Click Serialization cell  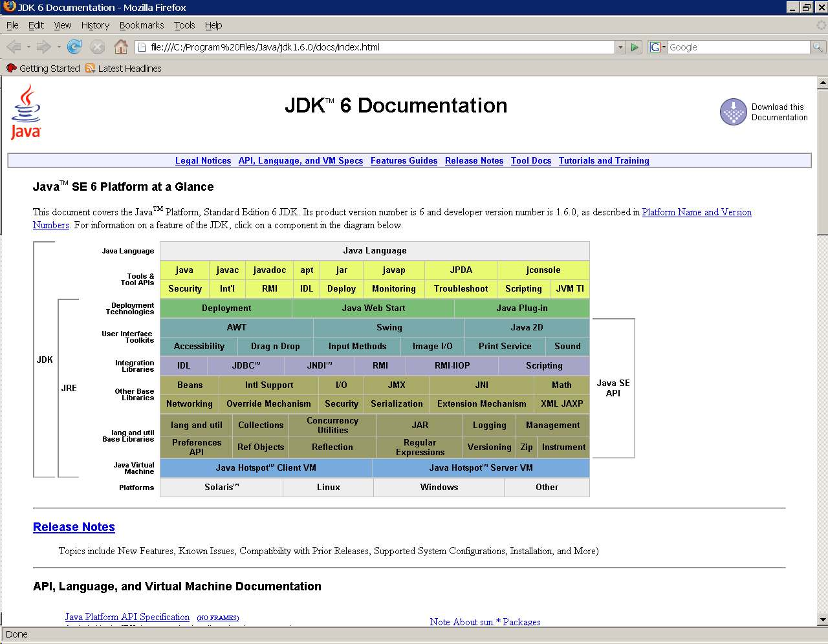pyautogui.click(x=397, y=404)
